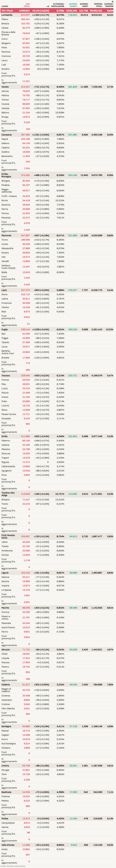
Task: Click the Lombardia region row label
Action: coord(7,15)
